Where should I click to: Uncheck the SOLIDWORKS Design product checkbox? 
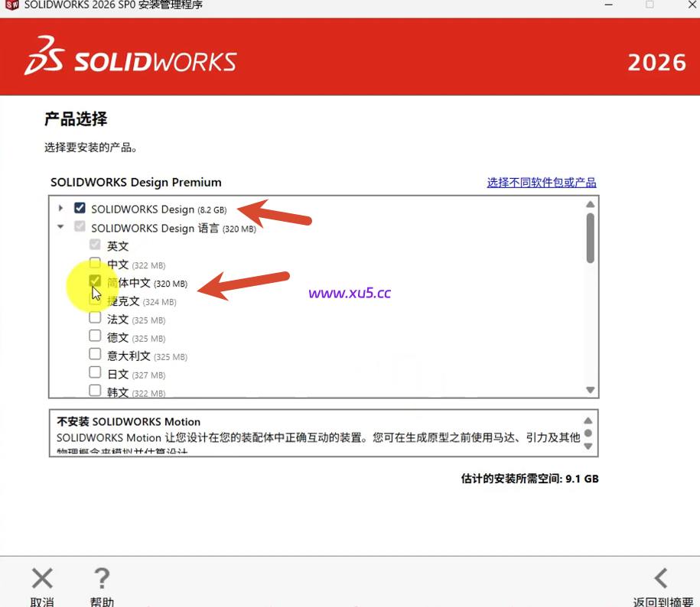(79, 208)
